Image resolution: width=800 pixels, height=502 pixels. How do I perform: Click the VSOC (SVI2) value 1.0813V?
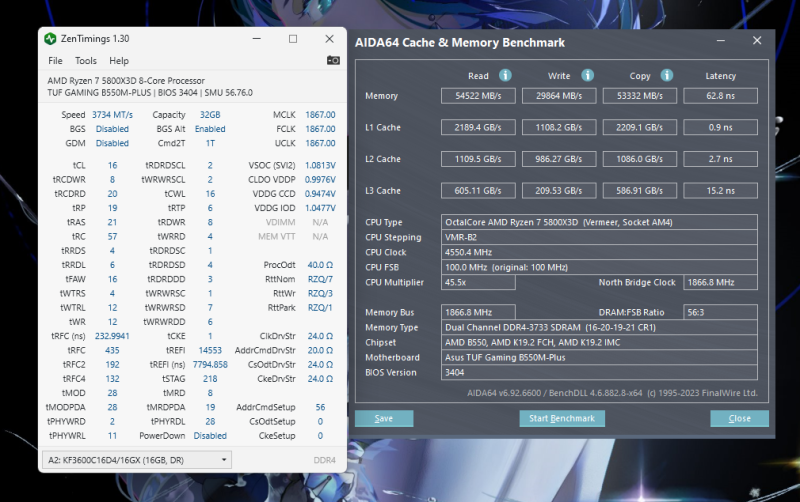320,165
